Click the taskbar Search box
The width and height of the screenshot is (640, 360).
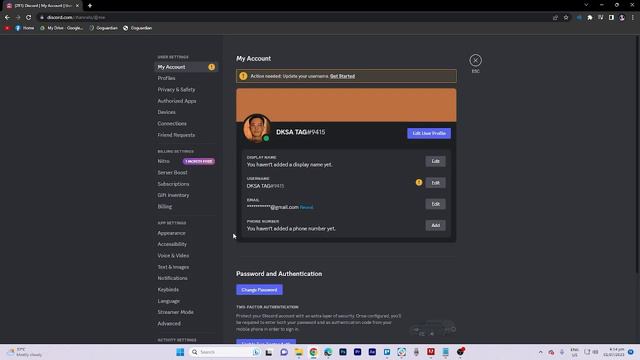225,352
